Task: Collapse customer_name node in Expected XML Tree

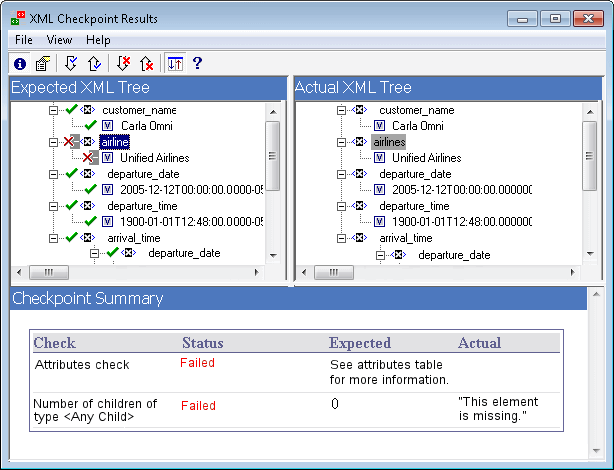Action: (53, 110)
